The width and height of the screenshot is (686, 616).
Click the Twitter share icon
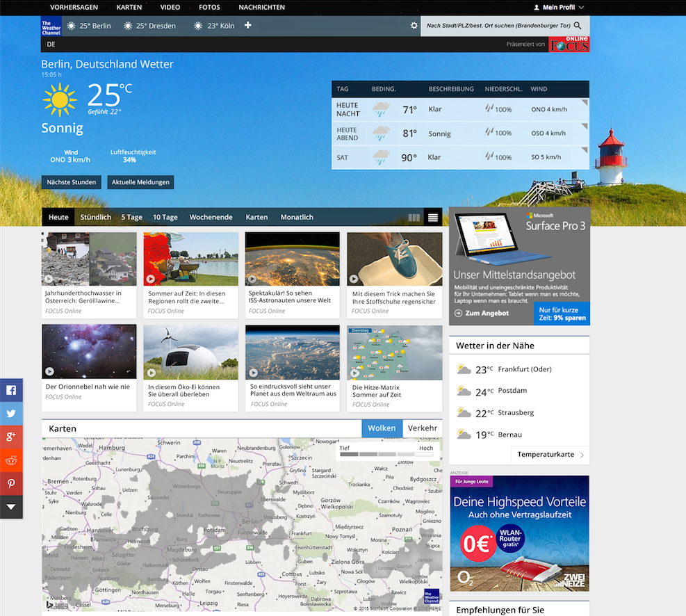11,414
